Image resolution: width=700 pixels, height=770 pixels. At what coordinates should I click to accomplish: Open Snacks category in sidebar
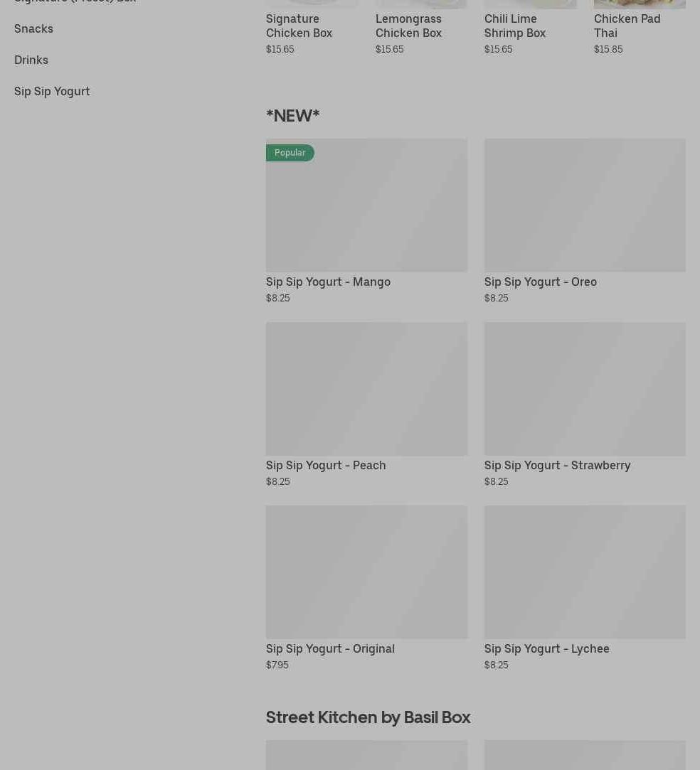(x=33, y=29)
